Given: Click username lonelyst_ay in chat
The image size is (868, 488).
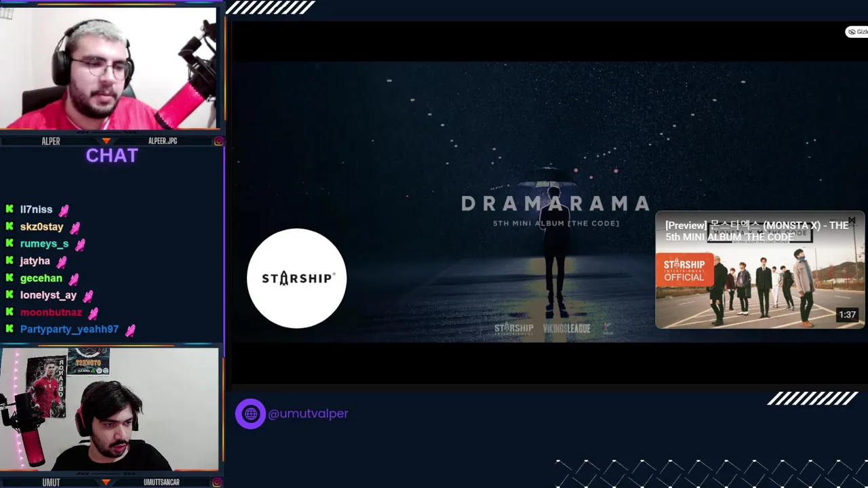Looking at the screenshot, I should (48, 295).
